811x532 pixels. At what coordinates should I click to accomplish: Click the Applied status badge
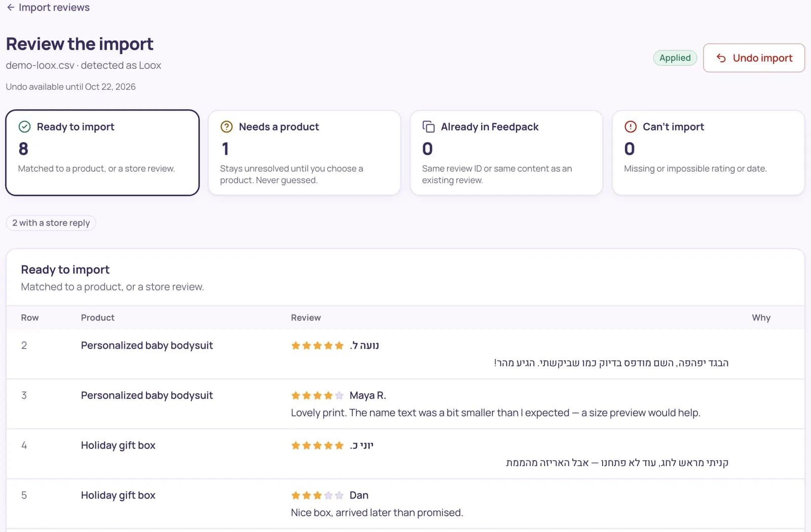[x=675, y=58]
